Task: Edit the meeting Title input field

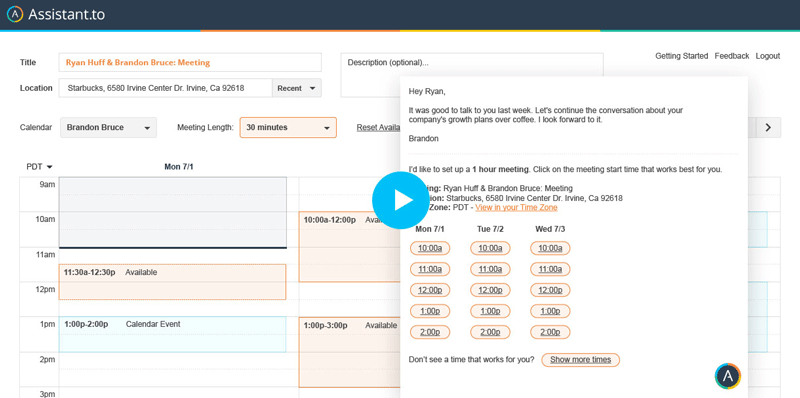Action: 190,62
